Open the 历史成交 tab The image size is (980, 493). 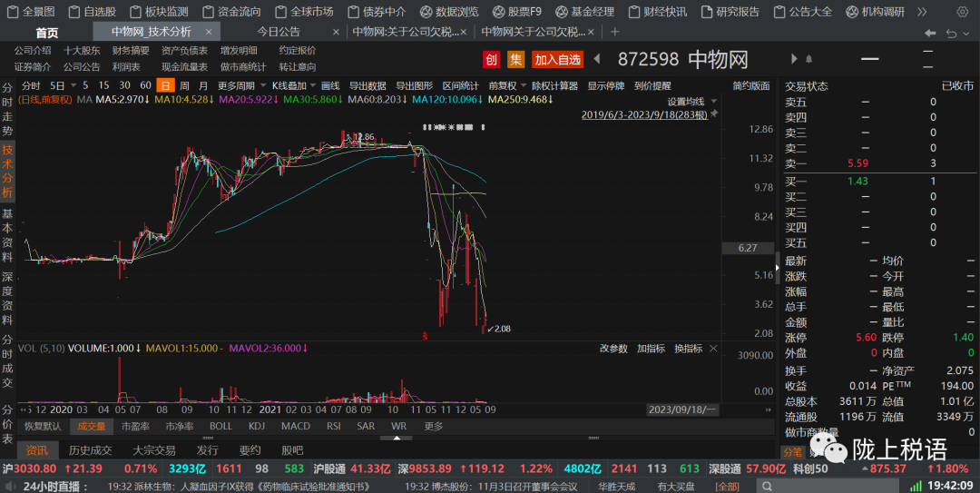coord(91,450)
